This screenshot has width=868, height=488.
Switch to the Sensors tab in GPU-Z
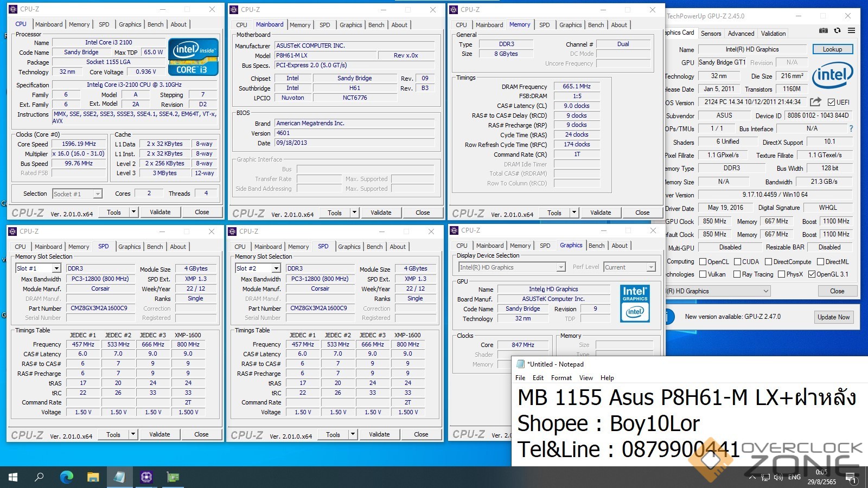711,34
